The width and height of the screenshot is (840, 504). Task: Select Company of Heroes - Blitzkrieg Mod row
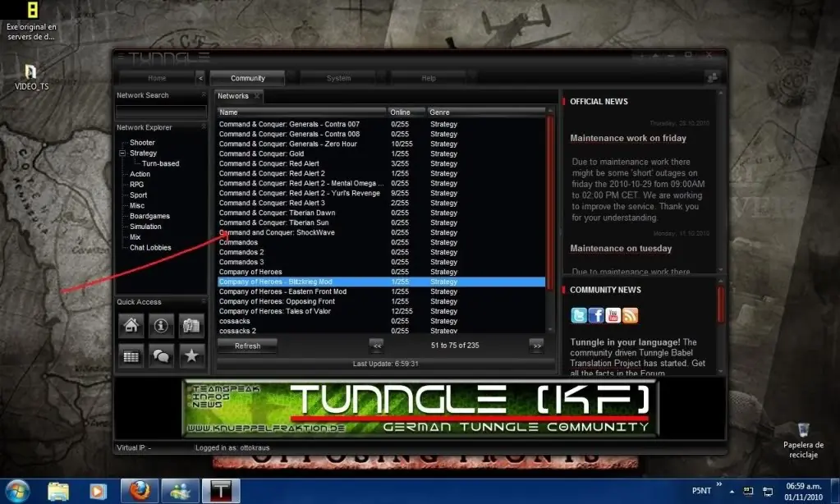[x=382, y=282]
